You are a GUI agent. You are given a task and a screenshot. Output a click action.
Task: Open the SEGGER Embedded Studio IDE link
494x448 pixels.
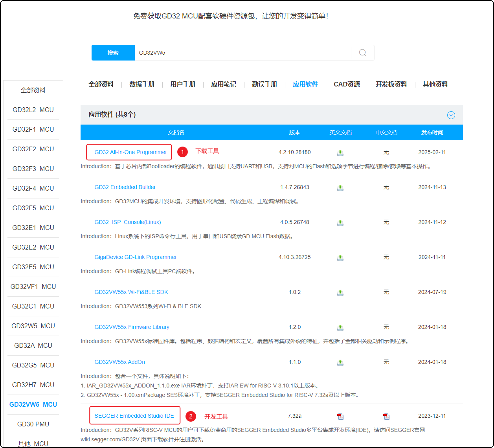tap(134, 416)
